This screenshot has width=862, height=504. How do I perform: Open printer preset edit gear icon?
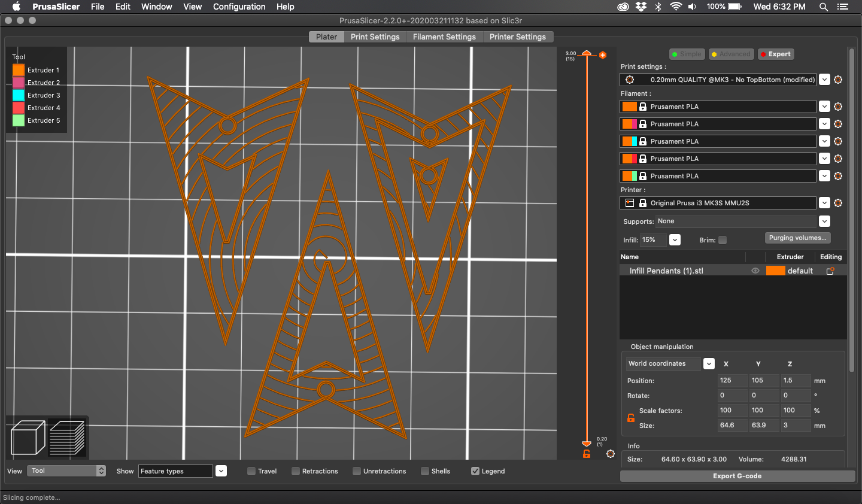point(838,203)
